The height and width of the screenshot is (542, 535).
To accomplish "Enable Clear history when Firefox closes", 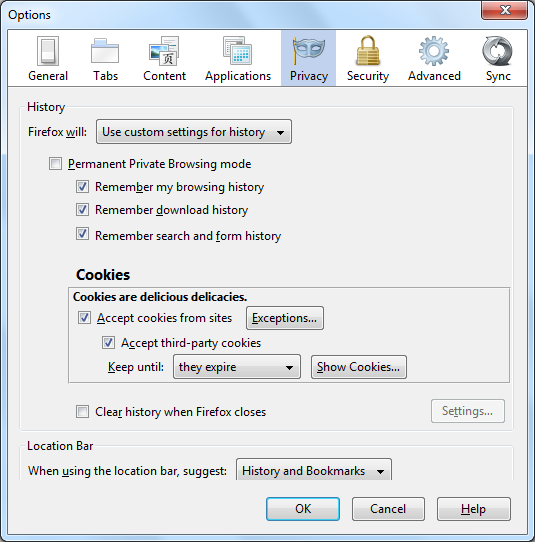I will click(x=82, y=411).
